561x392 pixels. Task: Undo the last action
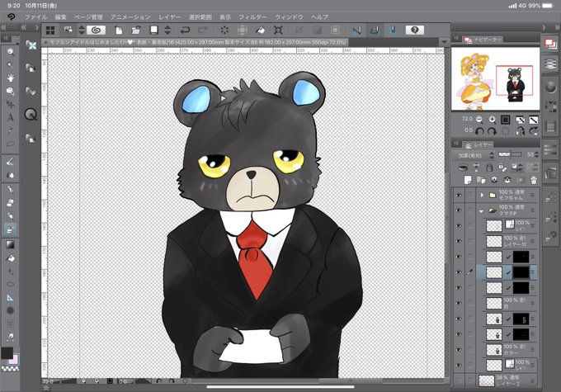pos(185,30)
